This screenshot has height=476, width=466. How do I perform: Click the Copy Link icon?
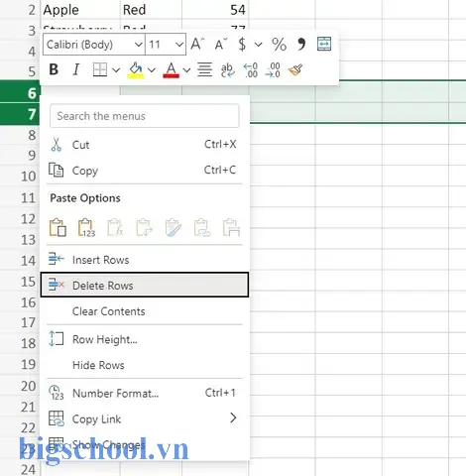click(x=57, y=418)
